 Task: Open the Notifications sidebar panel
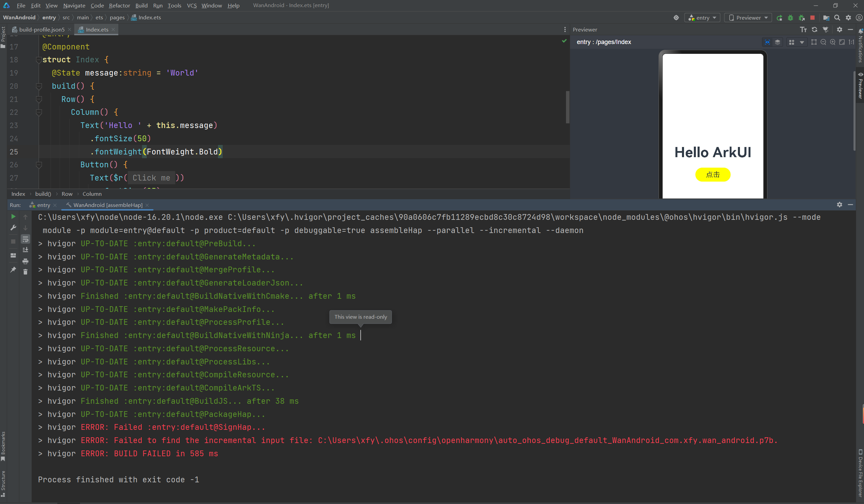[x=860, y=46]
